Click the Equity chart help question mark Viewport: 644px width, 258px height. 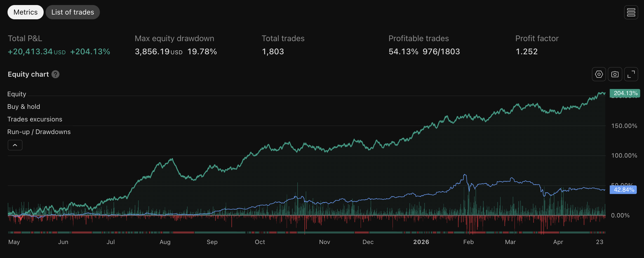coord(55,74)
